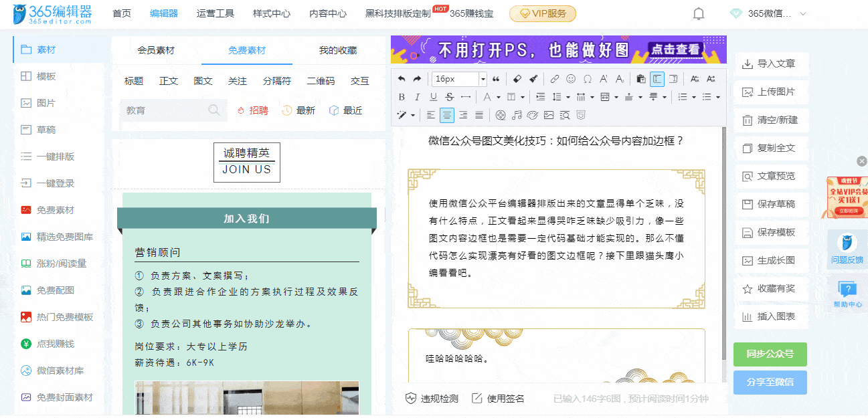The image size is (868, 418).
Task: Apply subscript formatting
Action: pos(620,79)
